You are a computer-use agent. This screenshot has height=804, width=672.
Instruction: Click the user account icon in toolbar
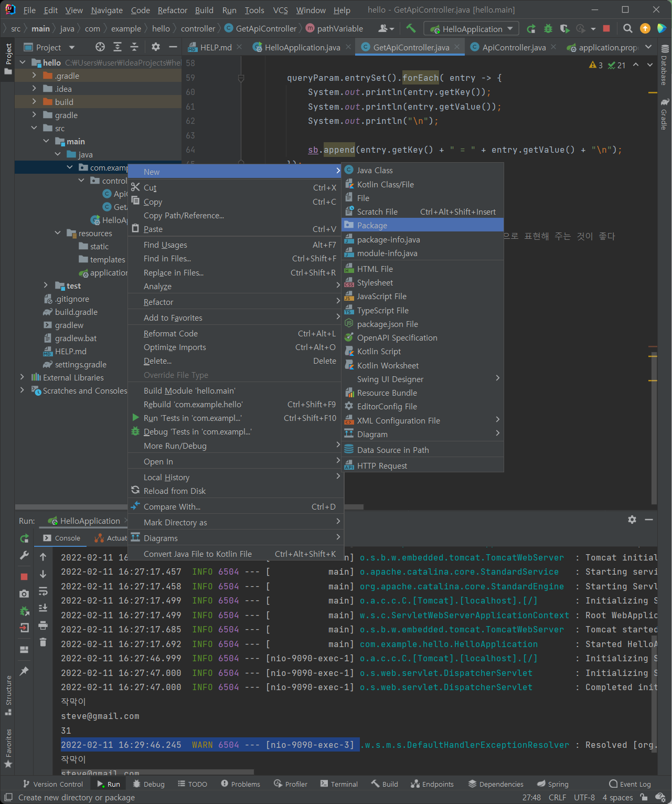(386, 28)
